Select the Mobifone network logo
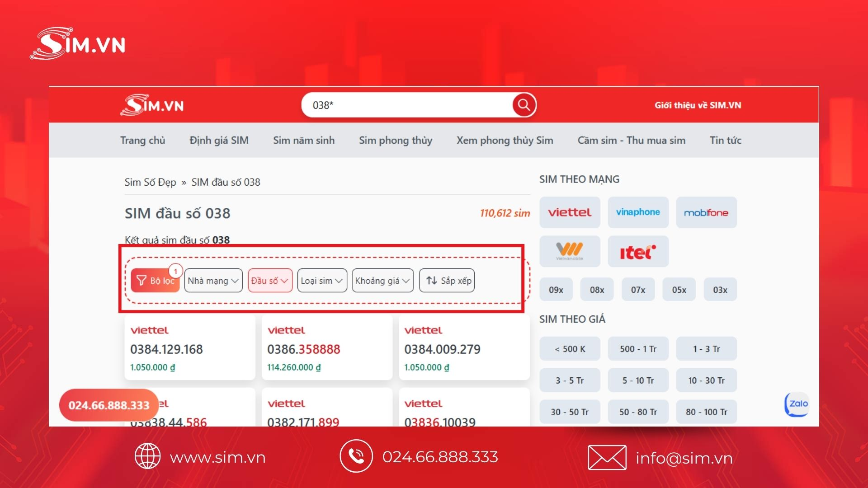This screenshot has height=488, width=868. 706,212
